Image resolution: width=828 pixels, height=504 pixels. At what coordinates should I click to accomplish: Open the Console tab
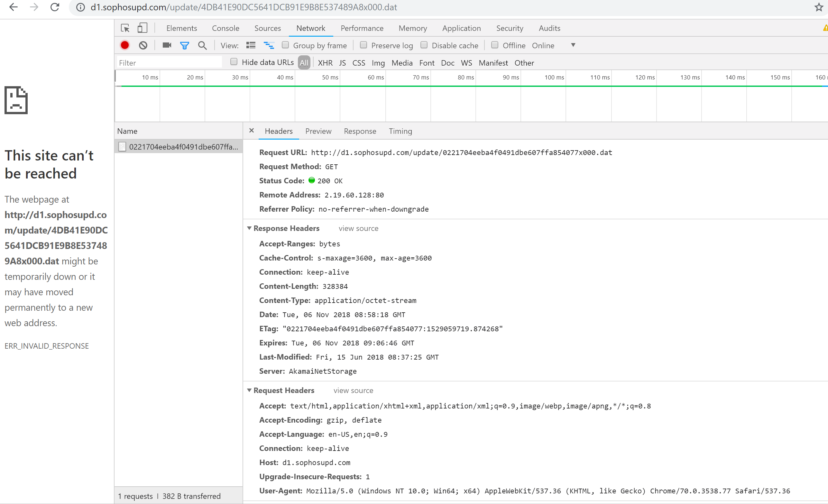tap(225, 28)
